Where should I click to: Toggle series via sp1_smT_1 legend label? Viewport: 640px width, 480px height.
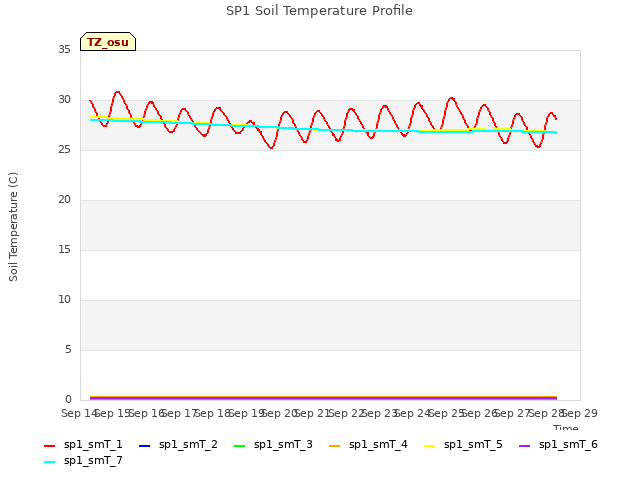pyautogui.click(x=93, y=444)
